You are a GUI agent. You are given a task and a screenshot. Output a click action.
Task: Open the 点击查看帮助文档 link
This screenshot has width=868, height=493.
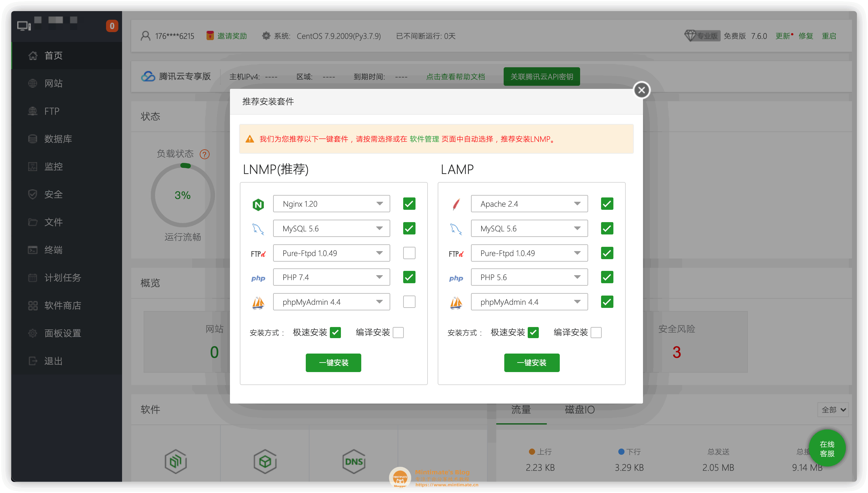pos(455,77)
